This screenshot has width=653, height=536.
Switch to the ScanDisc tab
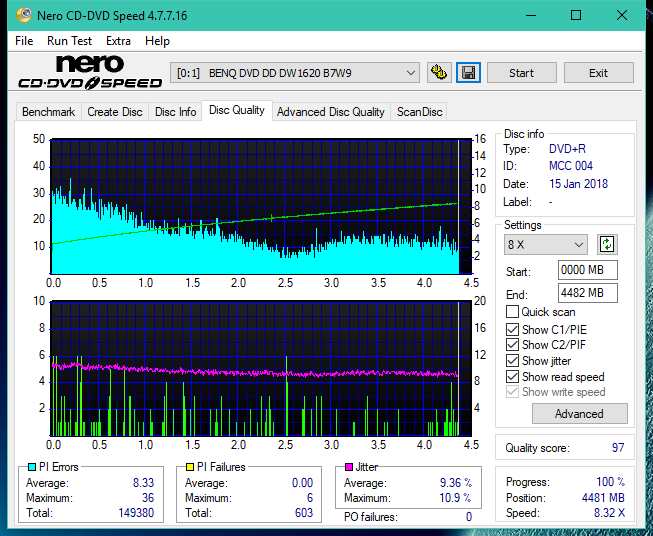(x=419, y=112)
